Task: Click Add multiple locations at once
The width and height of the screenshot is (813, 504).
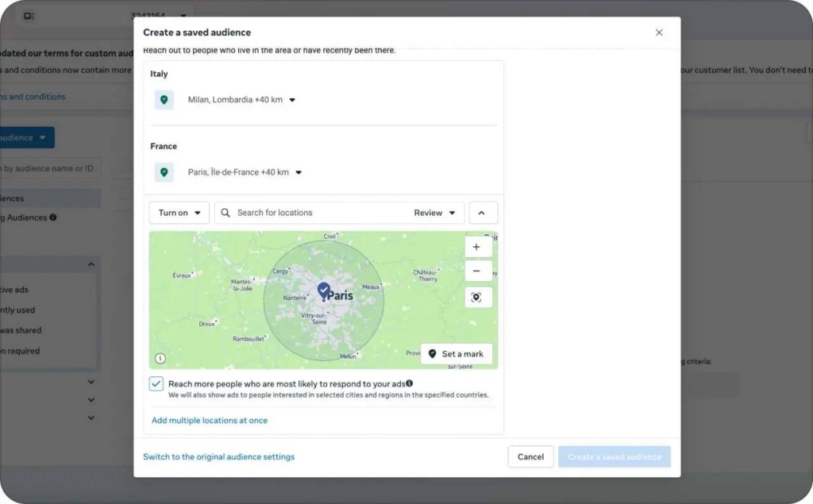Action: (209, 420)
